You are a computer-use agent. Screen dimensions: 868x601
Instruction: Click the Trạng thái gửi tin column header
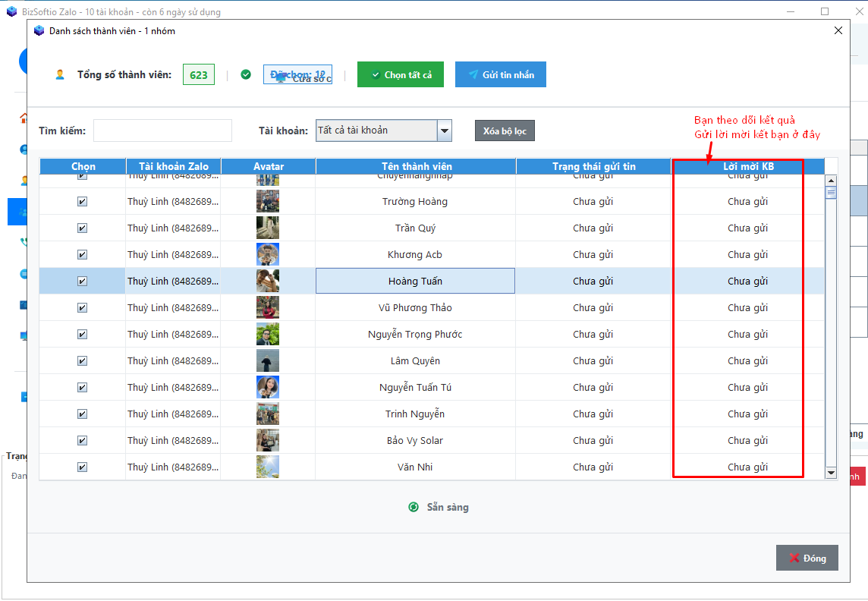tap(593, 166)
